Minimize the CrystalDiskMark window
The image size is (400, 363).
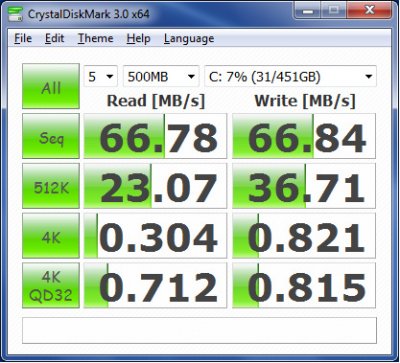click(309, 11)
